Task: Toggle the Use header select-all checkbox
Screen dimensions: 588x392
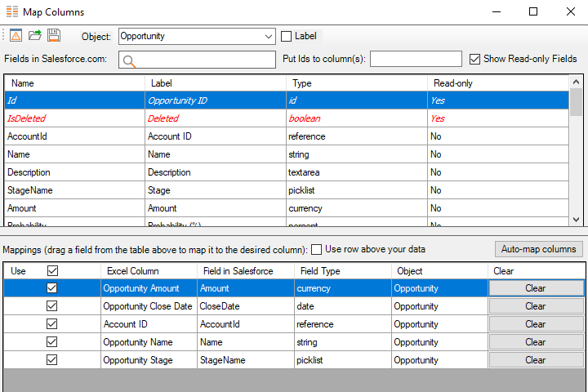Action: point(52,271)
